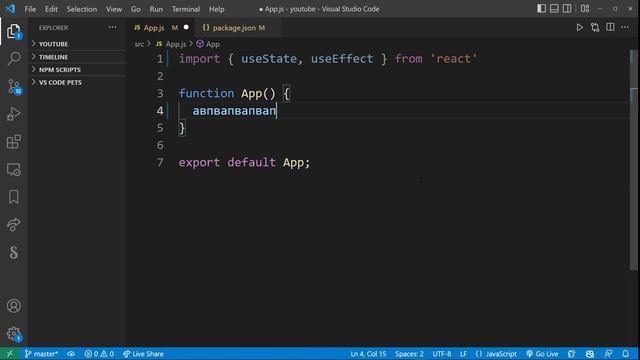The width and height of the screenshot is (640, 360).
Task: Open the Bookmarks view
Action: click(13, 197)
